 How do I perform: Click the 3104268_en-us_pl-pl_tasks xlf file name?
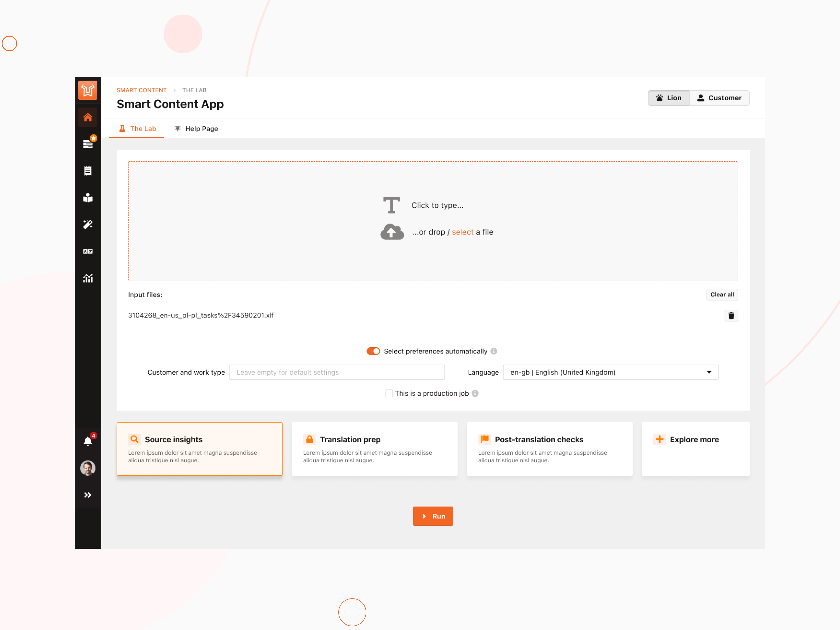pyautogui.click(x=201, y=315)
